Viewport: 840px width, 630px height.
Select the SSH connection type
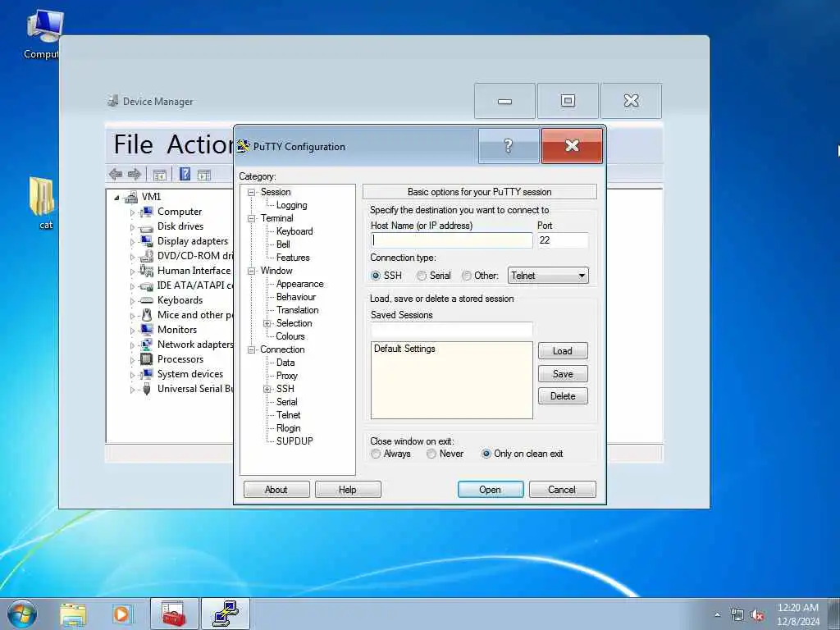[x=376, y=276]
